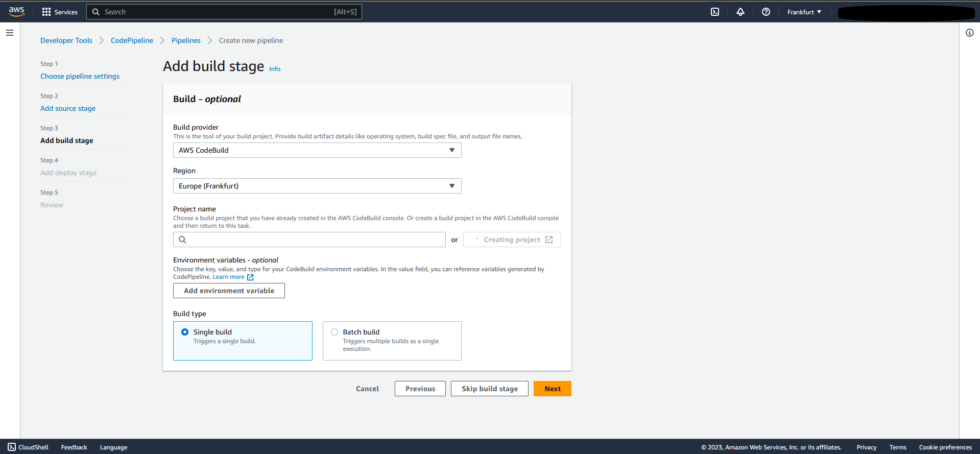Open the Services grid menu
The width and height of the screenshot is (980, 454).
click(60, 12)
